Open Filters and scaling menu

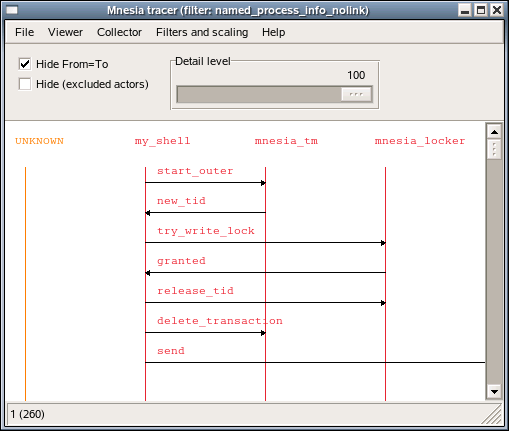click(x=202, y=32)
